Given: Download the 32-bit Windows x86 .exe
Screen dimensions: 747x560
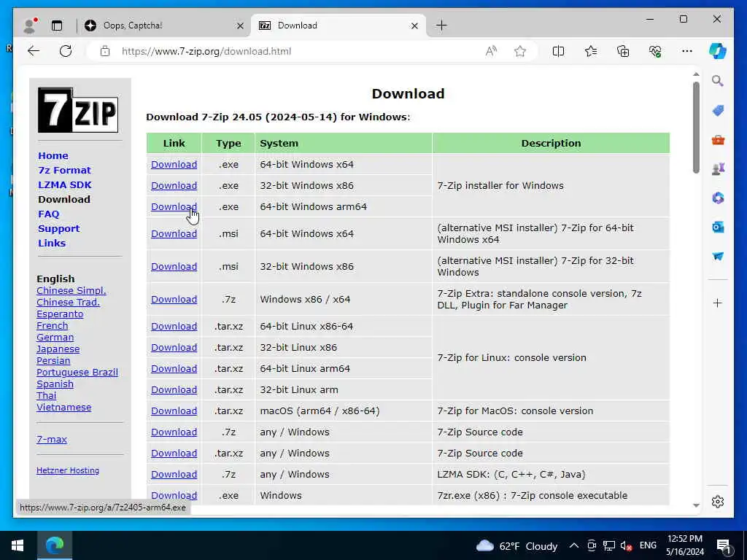Looking at the screenshot, I should (174, 186).
